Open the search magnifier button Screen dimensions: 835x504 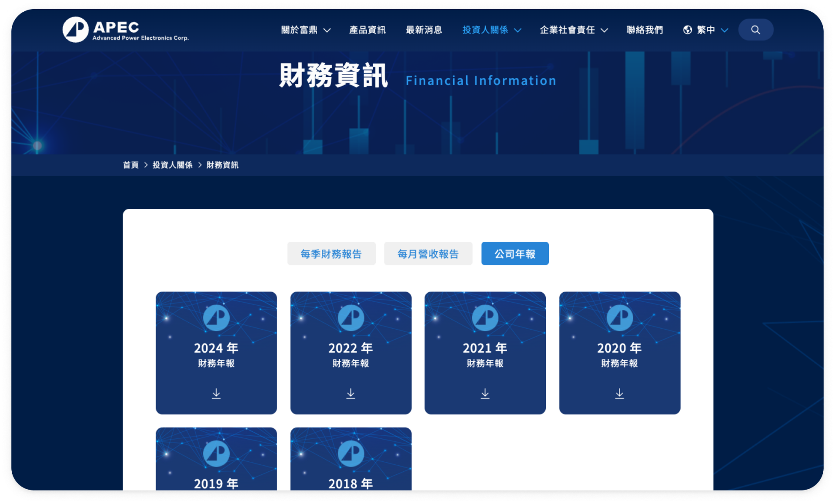coord(755,30)
